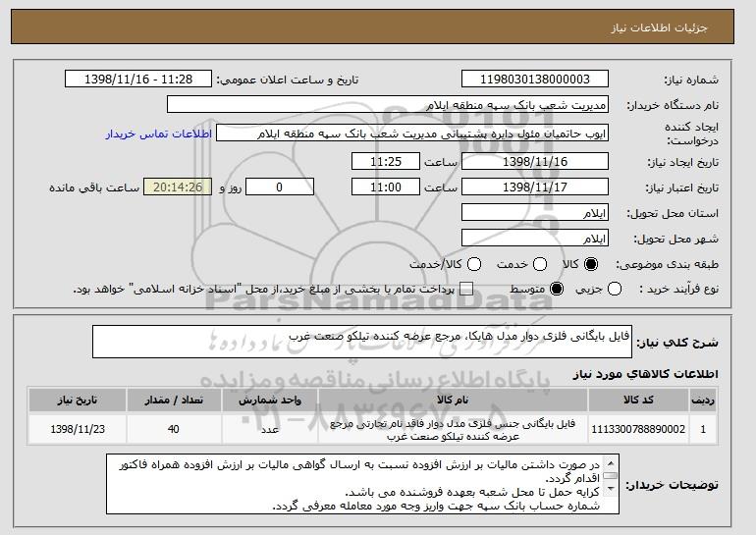Click the کد کالا column header
The image size is (756, 535).
(x=638, y=401)
